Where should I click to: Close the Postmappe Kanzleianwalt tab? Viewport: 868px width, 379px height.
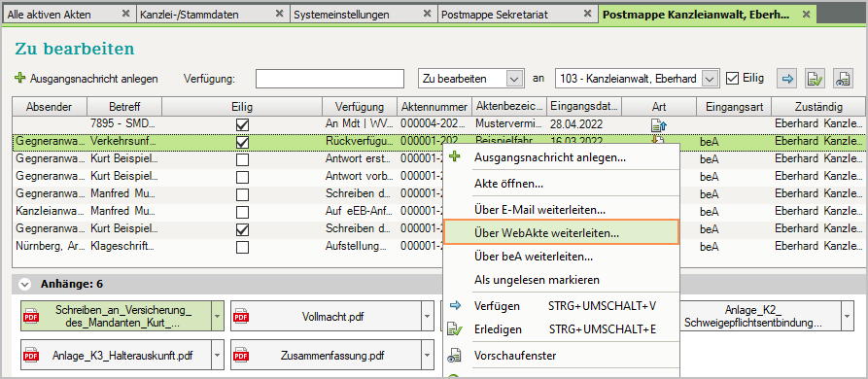coord(806,14)
